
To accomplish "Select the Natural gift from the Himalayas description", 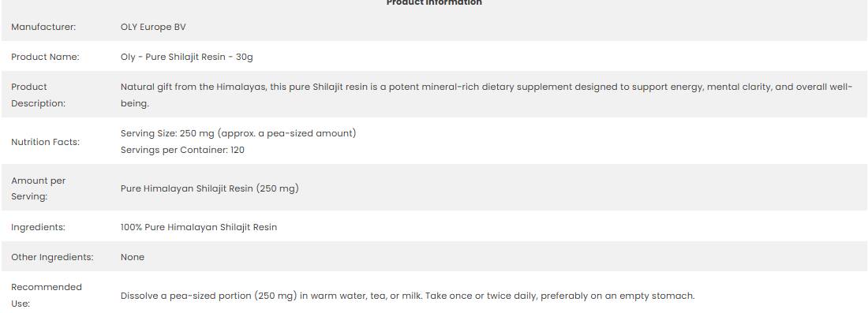I will (x=487, y=95).
